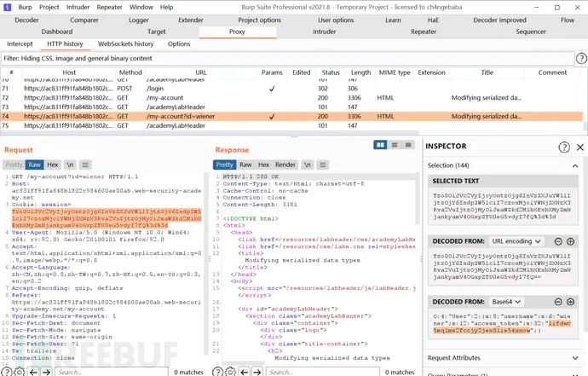Image resolution: width=588 pixels, height=376 pixels.
Task: Go to next match in response search
Action: pos(257,372)
